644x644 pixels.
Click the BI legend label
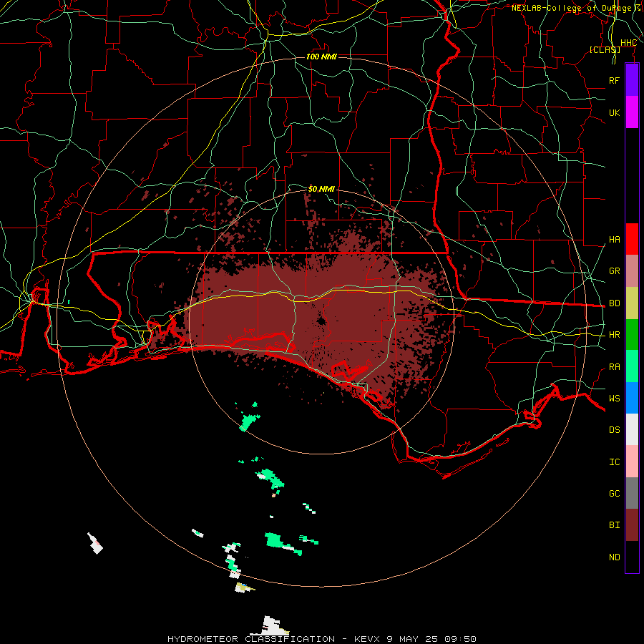click(x=614, y=525)
